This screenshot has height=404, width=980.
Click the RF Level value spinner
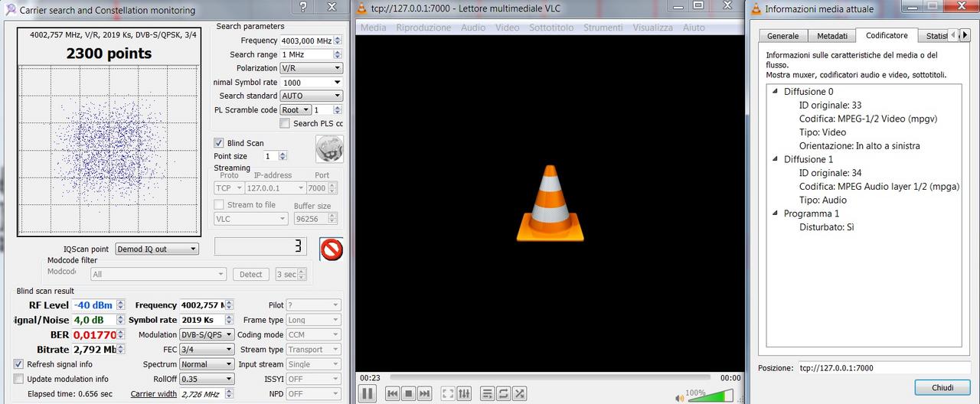tap(120, 305)
